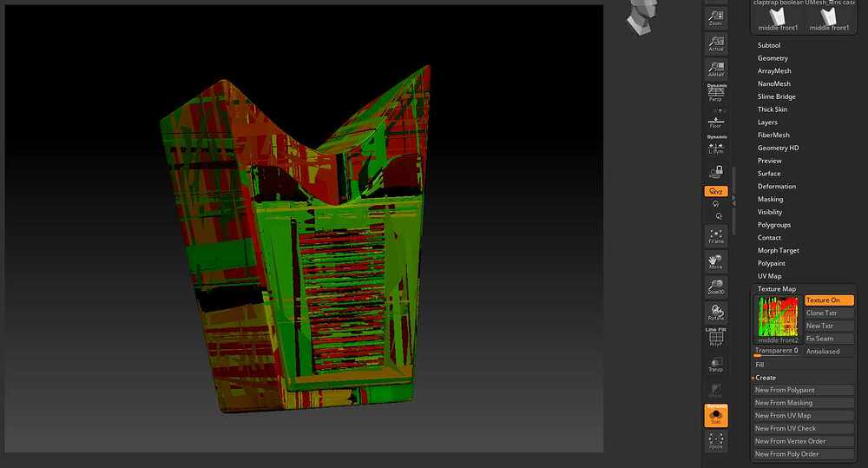Select the Move view icon

pyautogui.click(x=716, y=261)
